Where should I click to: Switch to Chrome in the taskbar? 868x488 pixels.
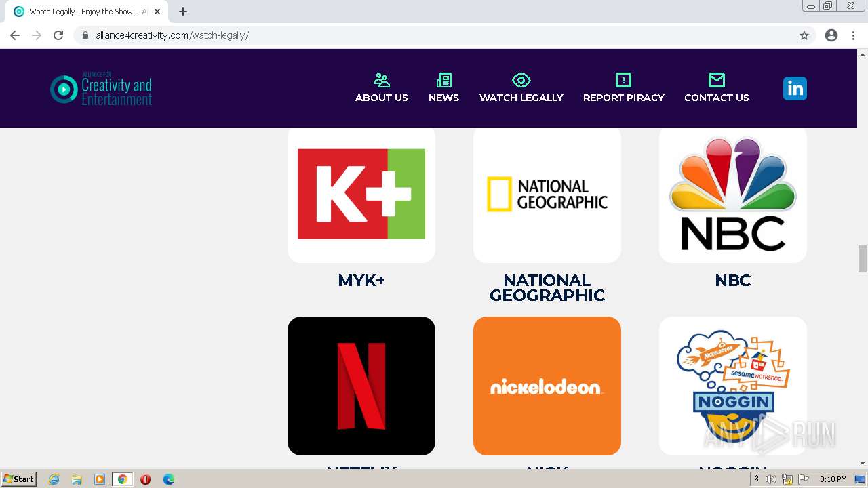(x=123, y=479)
